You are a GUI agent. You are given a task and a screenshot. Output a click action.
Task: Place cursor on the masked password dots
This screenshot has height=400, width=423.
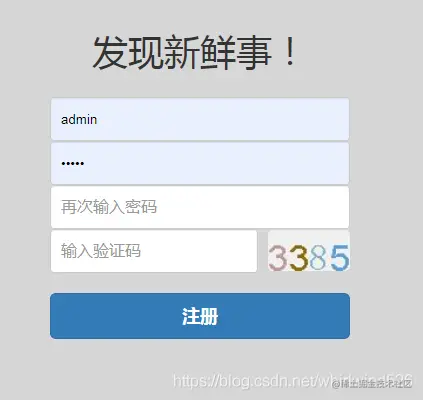click(x=73, y=163)
